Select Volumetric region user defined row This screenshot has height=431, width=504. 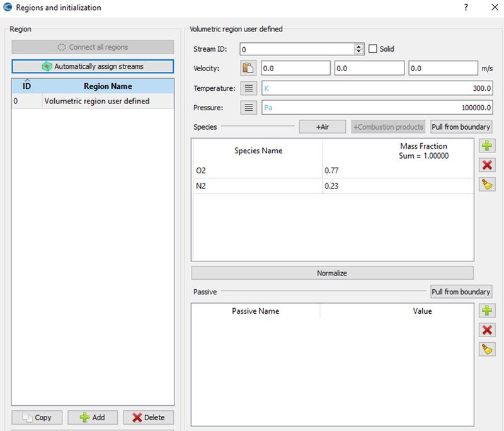point(96,101)
